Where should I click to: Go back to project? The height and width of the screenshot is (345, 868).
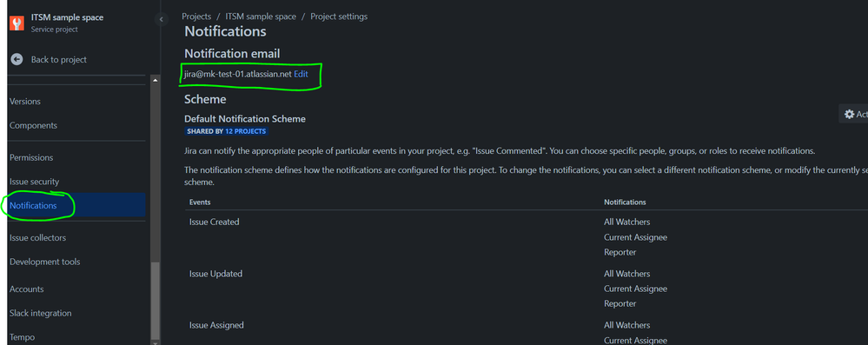pyautogui.click(x=59, y=59)
